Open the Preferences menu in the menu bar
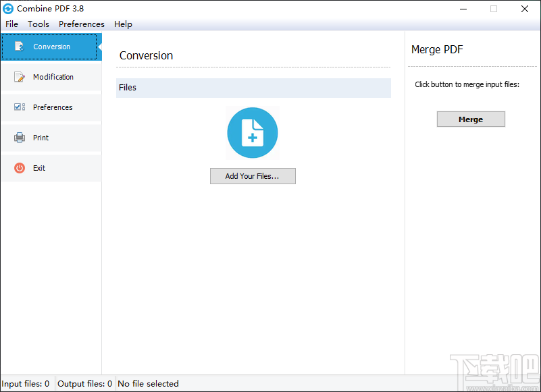This screenshot has width=541, height=392. [81, 24]
